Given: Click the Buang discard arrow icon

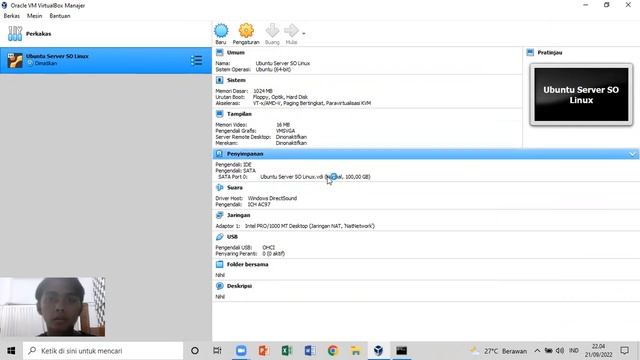Looking at the screenshot, I should tap(272, 31).
